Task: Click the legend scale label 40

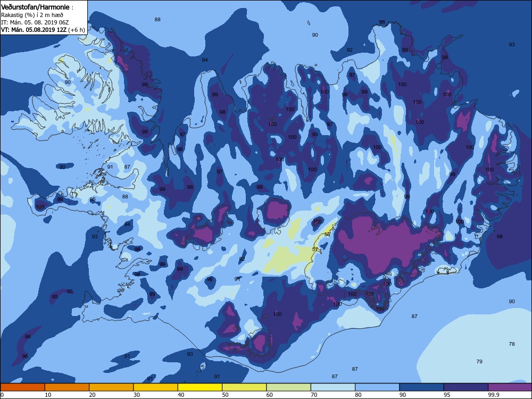Action: 181,395
